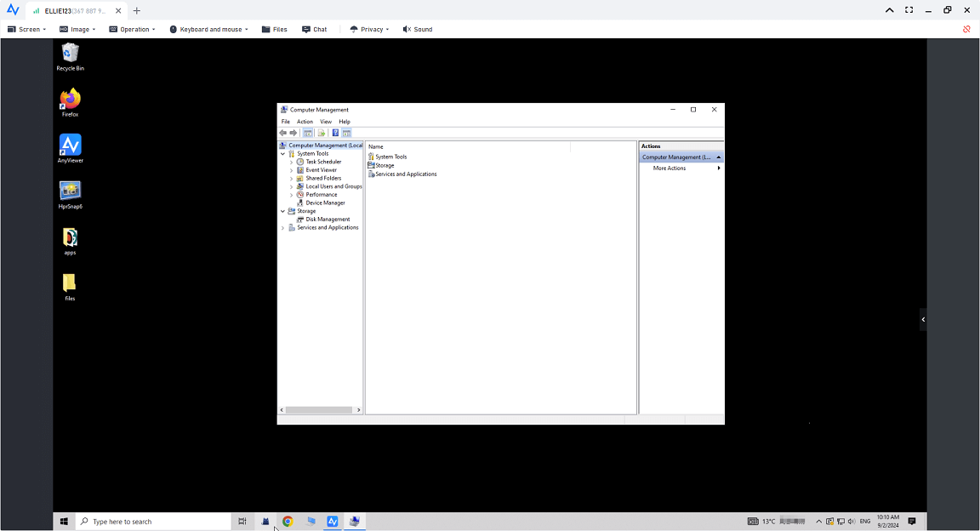Open the Files transfer button in AnyViewer
Screen dimensions: 980x531
pyautogui.click(x=274, y=29)
